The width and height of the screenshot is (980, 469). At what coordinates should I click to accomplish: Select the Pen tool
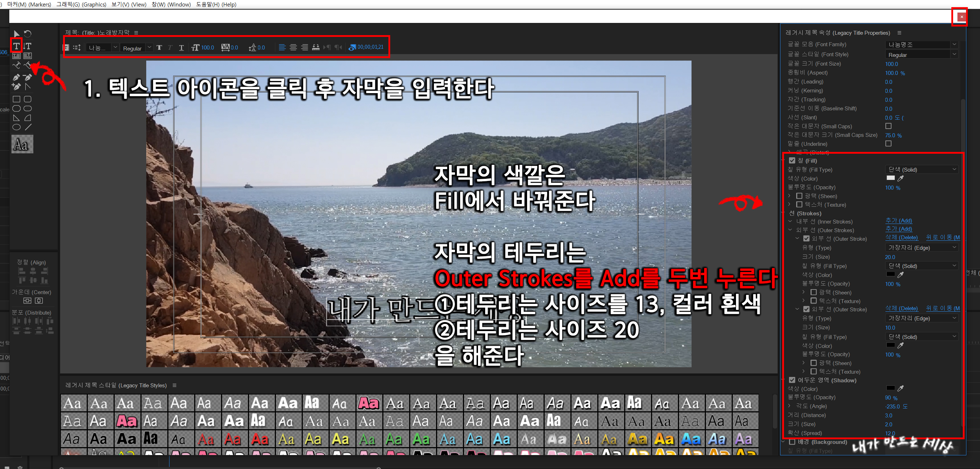point(16,77)
